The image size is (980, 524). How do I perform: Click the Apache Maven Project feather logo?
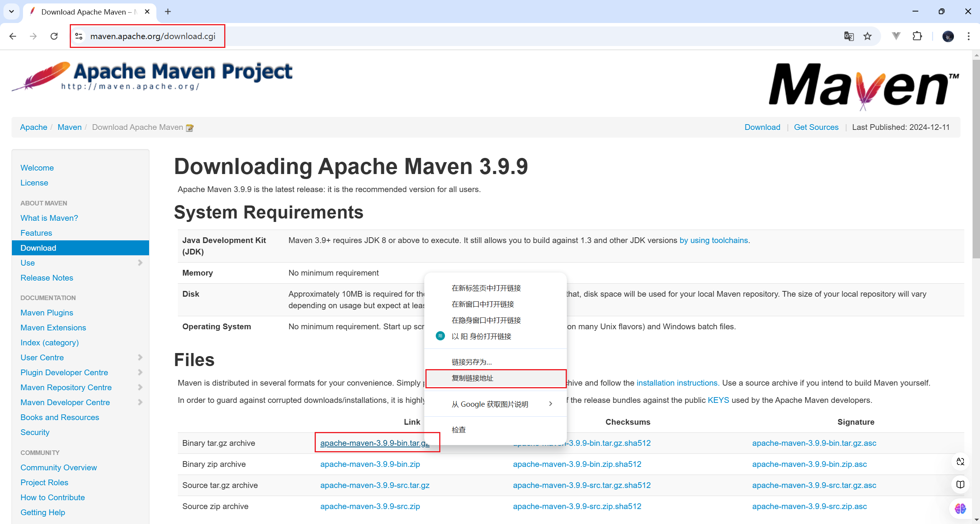[152, 76]
